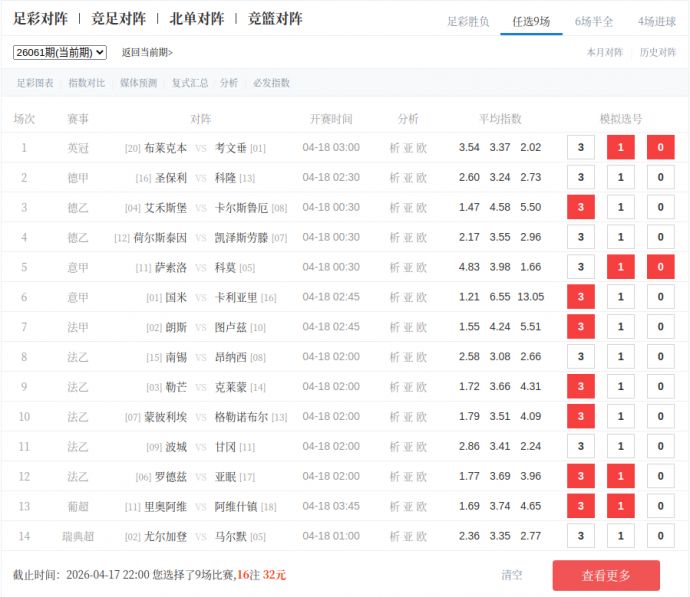Click the red 查看更多 button
Screen dimensions: 690x597
pos(606,575)
